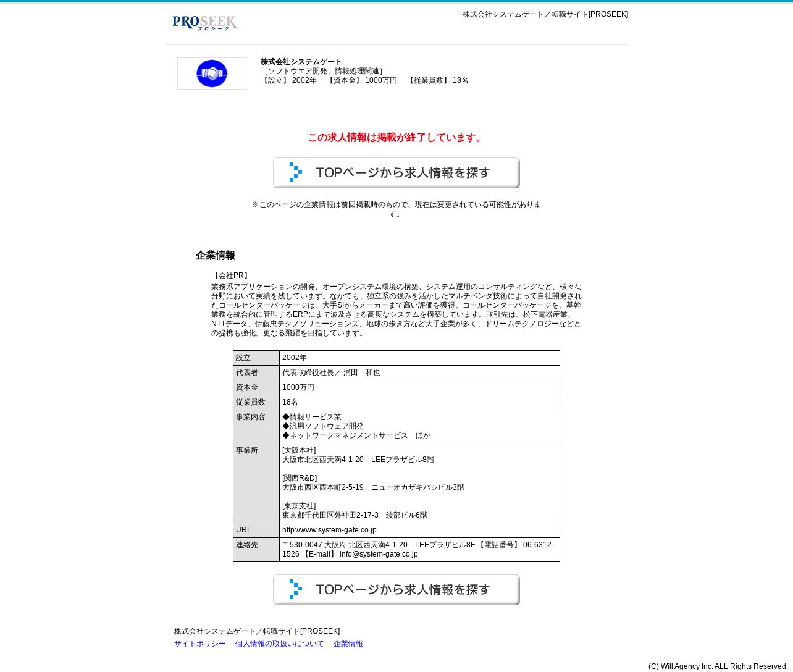
Task: Click the company name 株式会社システムゲート heading
Action: (x=301, y=62)
